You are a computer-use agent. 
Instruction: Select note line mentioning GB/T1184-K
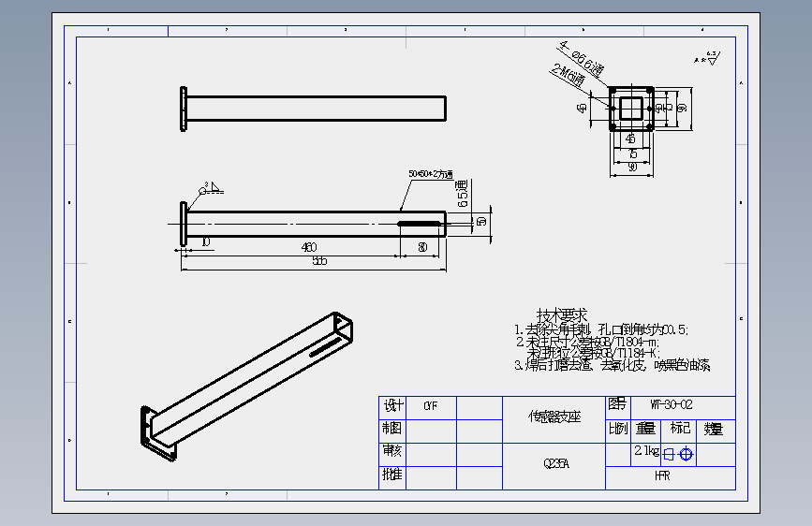(x=594, y=353)
